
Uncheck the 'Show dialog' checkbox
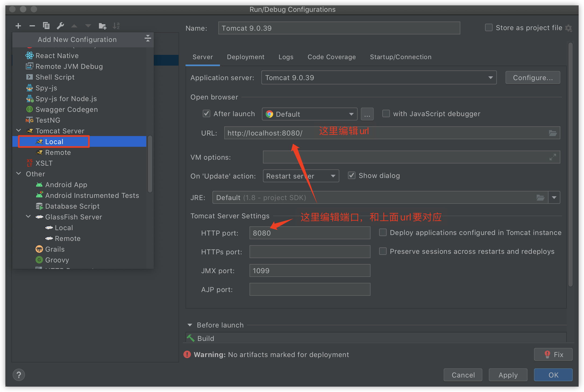pos(351,175)
